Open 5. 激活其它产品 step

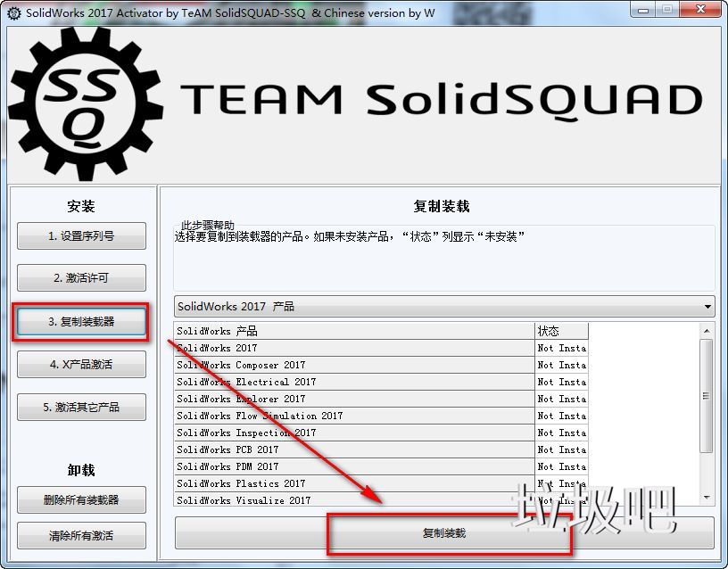point(81,407)
